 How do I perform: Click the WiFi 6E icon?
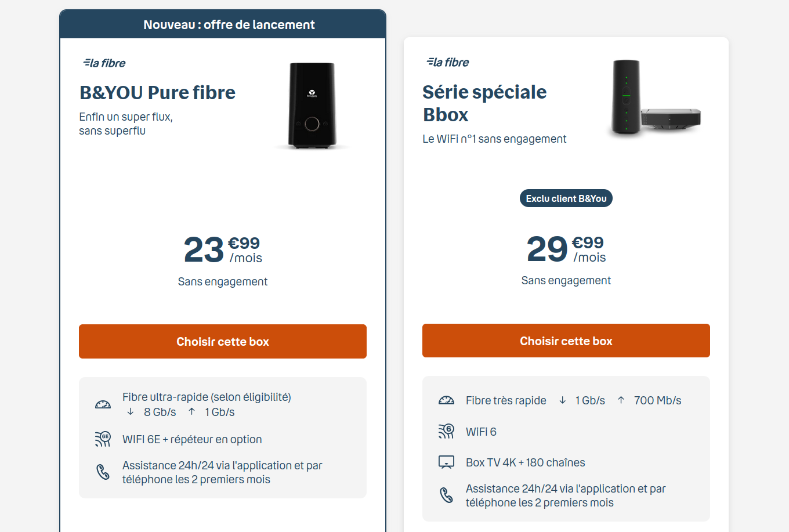point(103,439)
